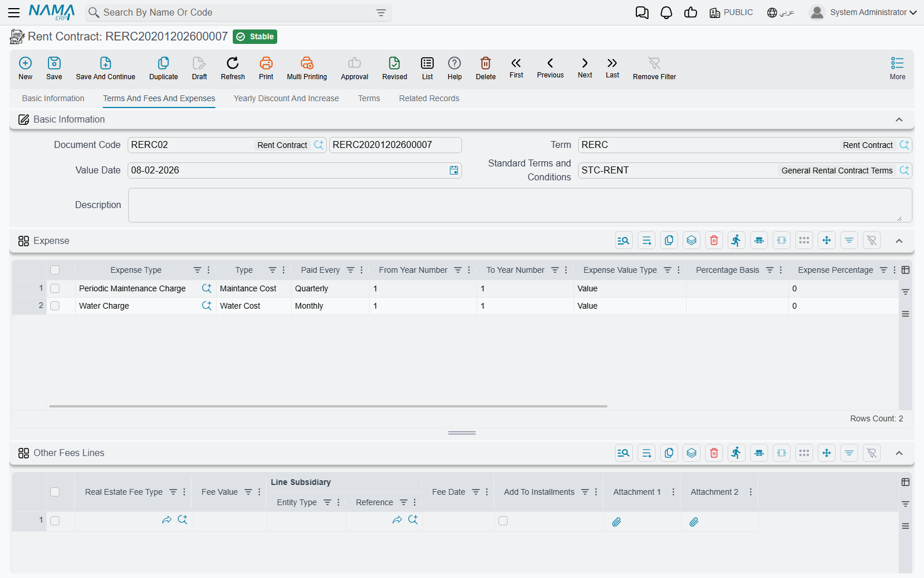Open Multi Printing
Image resolution: width=924 pixels, height=578 pixels.
click(307, 68)
